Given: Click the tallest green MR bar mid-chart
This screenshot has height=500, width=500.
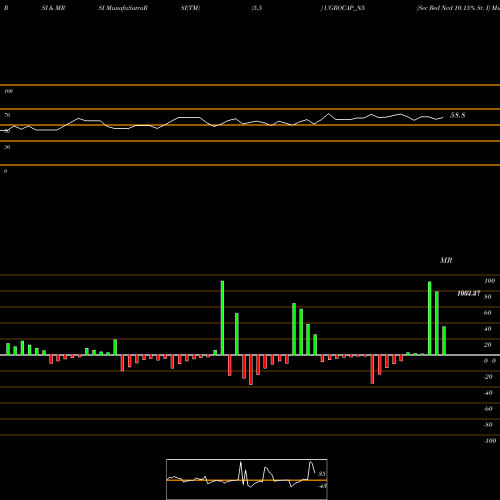Looking at the screenshot, I should coord(222,318).
